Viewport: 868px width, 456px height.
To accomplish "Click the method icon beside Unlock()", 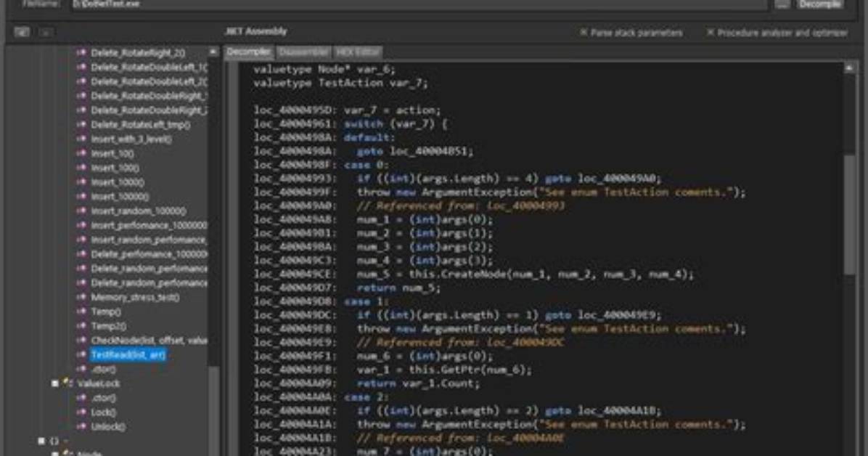I will 81,427.
